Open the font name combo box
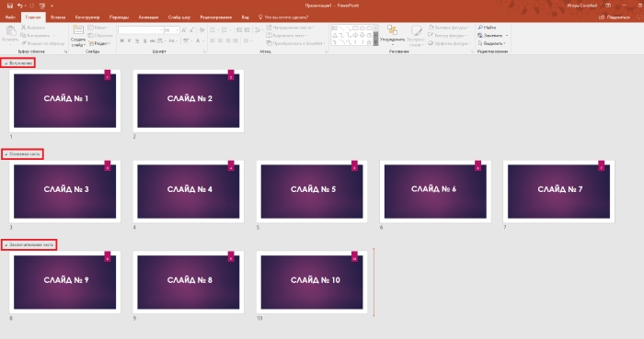 pyautogui.click(x=141, y=30)
